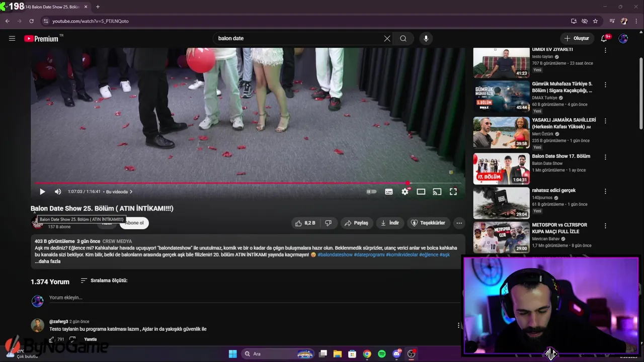Open the #balondateshow hashtag link

click(x=335, y=255)
